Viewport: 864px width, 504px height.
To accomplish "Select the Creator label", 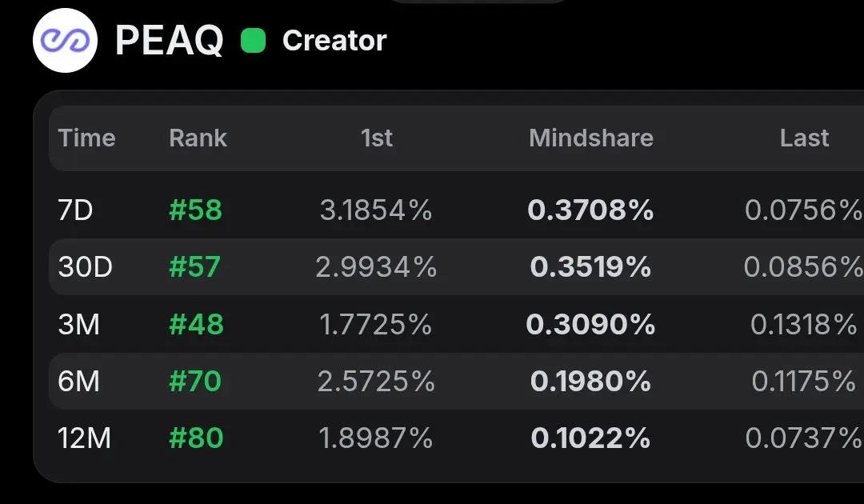I will coord(334,41).
